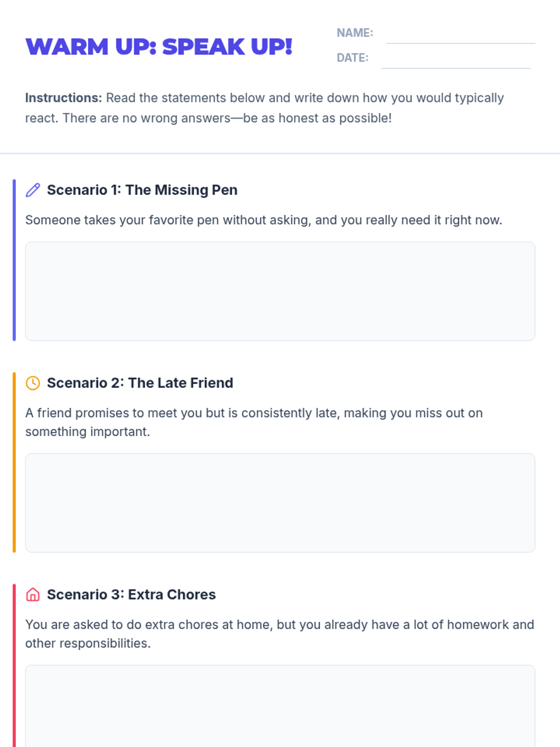The height and width of the screenshot is (747, 560).
Task: Click the DATE: label text
Action: click(x=352, y=57)
